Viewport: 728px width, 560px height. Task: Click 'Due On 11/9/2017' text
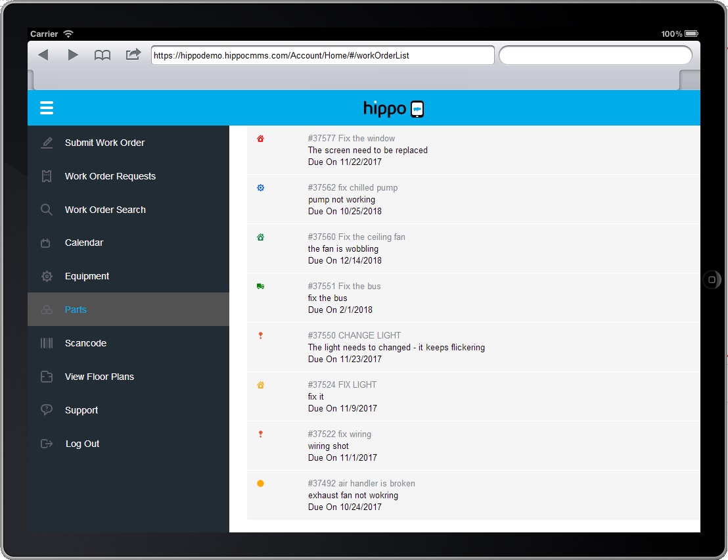[342, 408]
